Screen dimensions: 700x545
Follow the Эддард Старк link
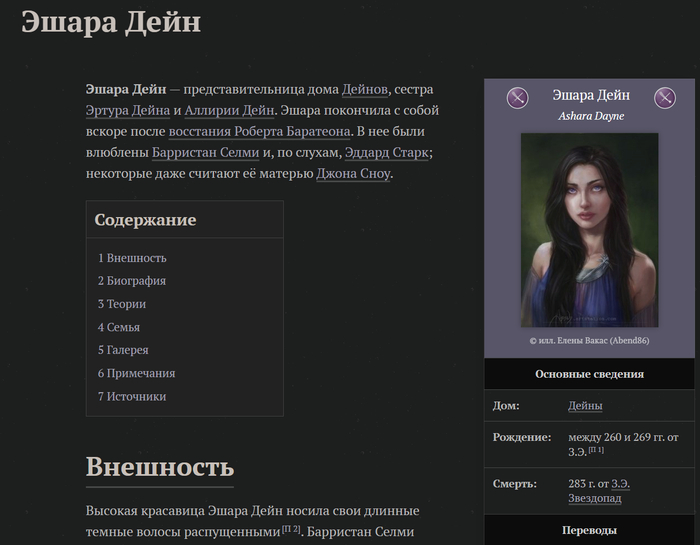[x=387, y=152]
